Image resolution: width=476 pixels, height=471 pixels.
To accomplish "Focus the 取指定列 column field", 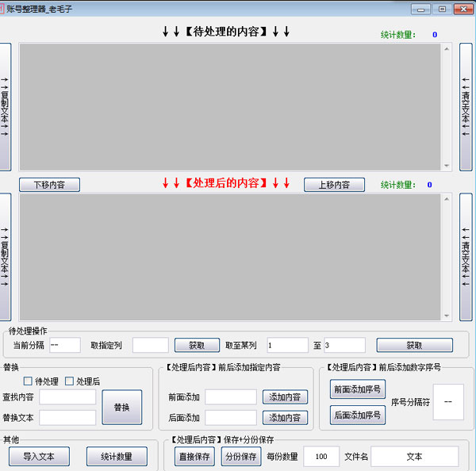I will pyautogui.click(x=151, y=345).
